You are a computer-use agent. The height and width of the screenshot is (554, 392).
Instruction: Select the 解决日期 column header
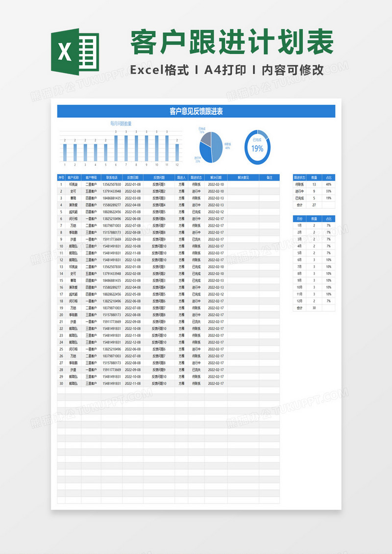click(216, 177)
